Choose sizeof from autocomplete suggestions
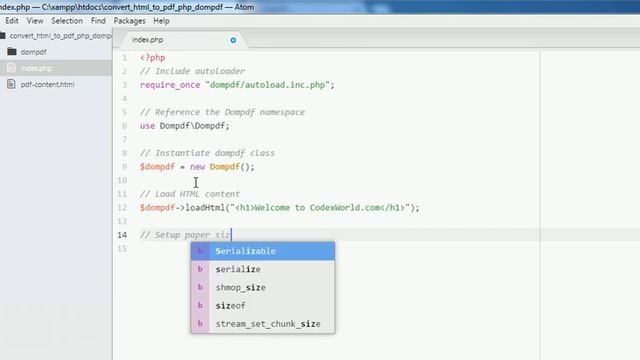 click(263, 306)
